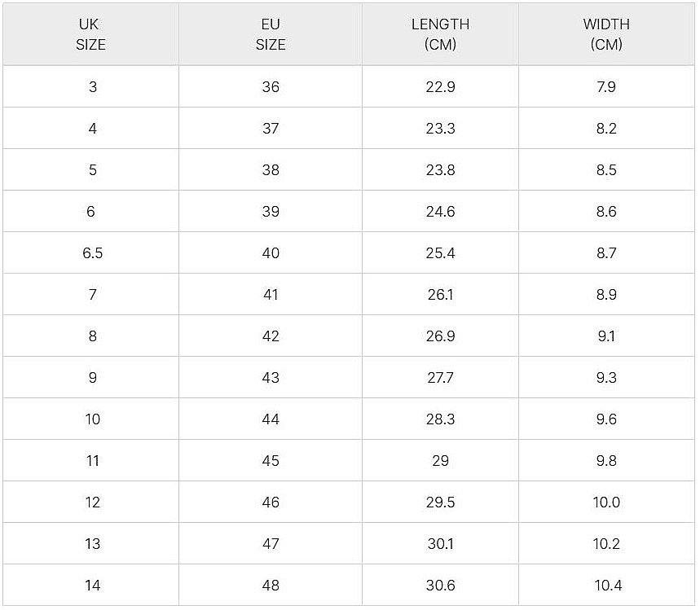700x610 pixels.
Task: Select the UK size 14 cell
Action: (x=92, y=585)
